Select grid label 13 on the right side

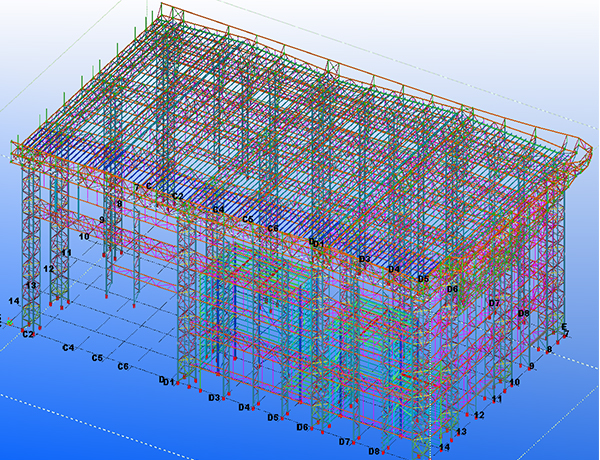click(461, 432)
